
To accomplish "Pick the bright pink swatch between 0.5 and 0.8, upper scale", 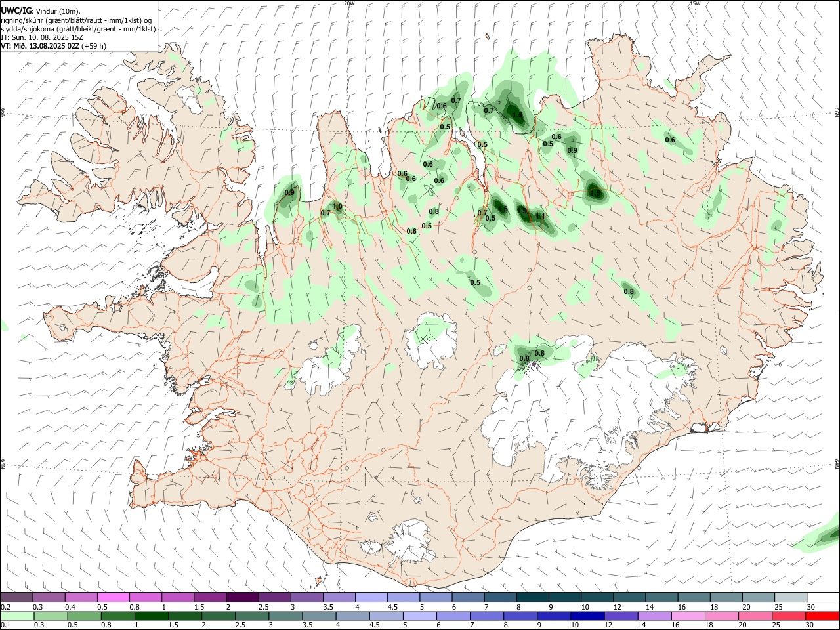I will pyautogui.click(x=114, y=597).
